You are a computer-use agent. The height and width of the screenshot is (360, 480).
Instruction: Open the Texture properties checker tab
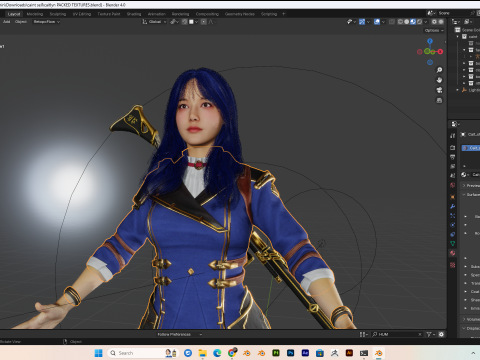452,265
